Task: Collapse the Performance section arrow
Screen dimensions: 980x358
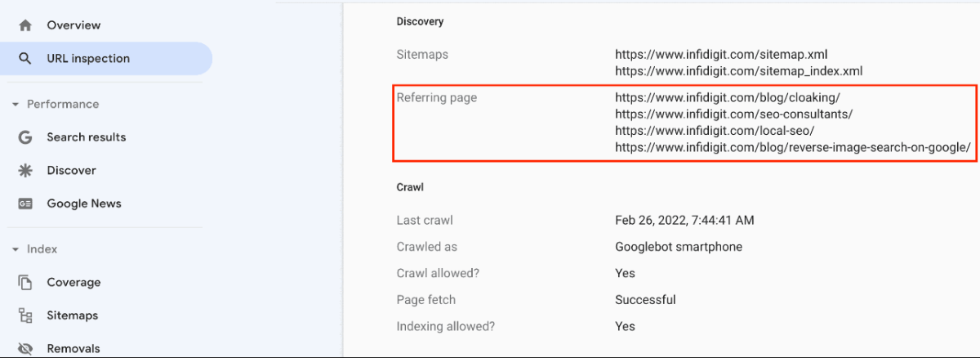Action: [15, 105]
